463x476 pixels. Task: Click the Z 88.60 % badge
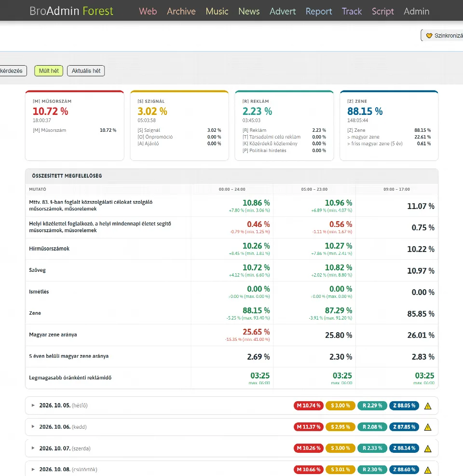404,469
